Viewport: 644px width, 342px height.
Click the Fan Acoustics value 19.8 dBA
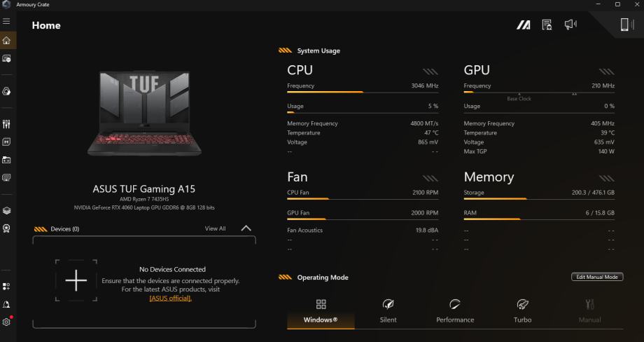point(427,230)
